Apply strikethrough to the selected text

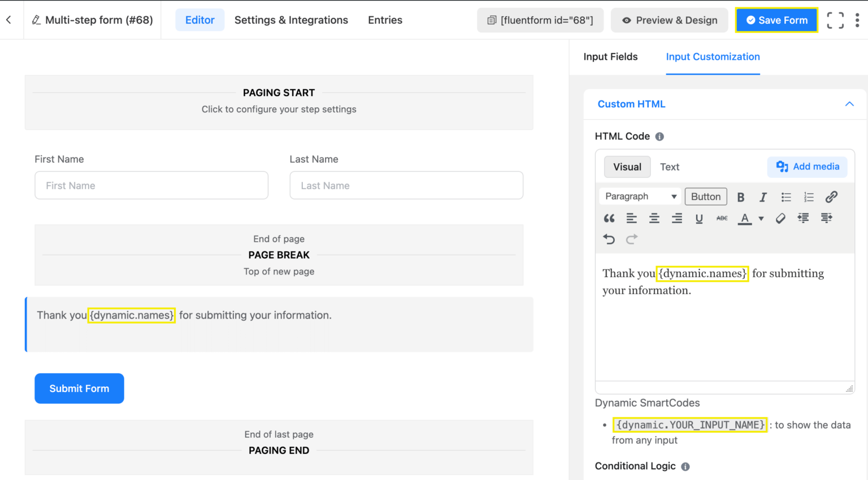tap(722, 218)
